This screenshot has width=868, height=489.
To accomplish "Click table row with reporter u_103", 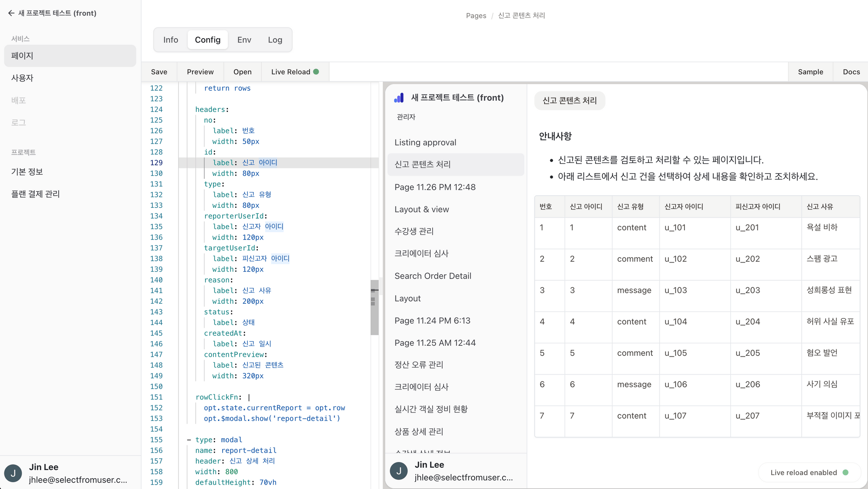I will [675, 290].
